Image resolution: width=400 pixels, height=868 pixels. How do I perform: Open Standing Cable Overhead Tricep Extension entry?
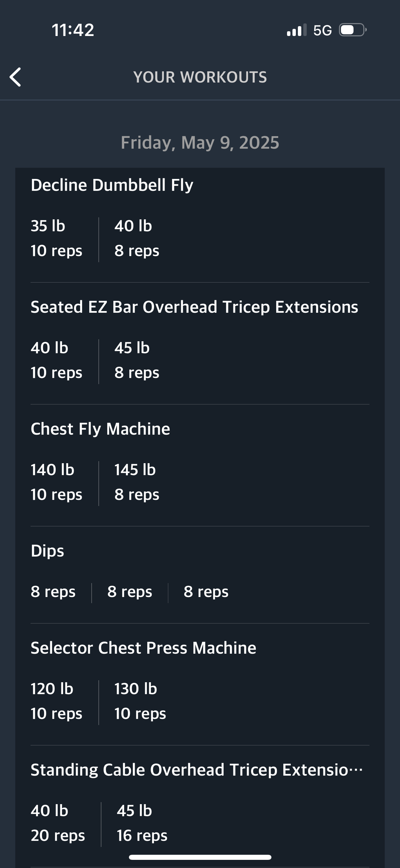point(196,770)
